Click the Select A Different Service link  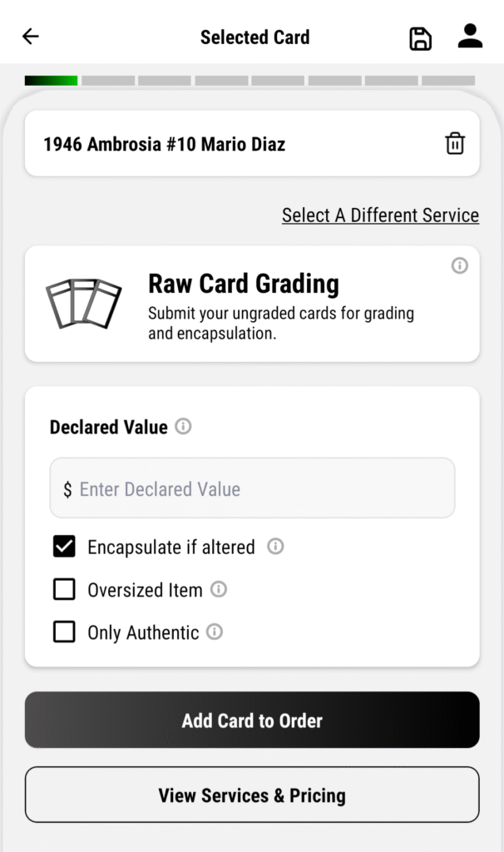(x=380, y=215)
